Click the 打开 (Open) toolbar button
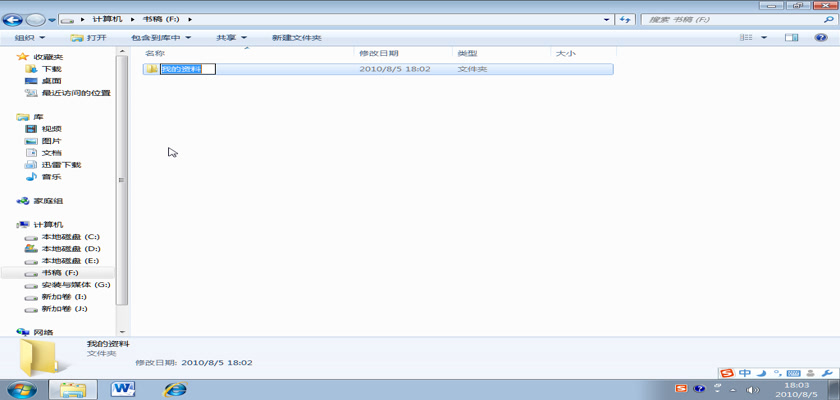The height and width of the screenshot is (400, 840). click(89, 38)
